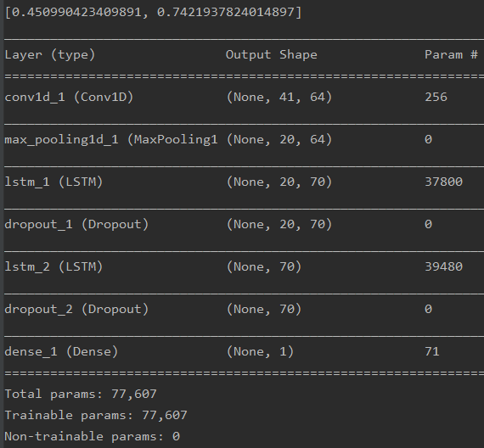Viewport: 484px width, 448px height.
Task: Click the dense_1 (Dense) layer name
Action: pos(61,351)
